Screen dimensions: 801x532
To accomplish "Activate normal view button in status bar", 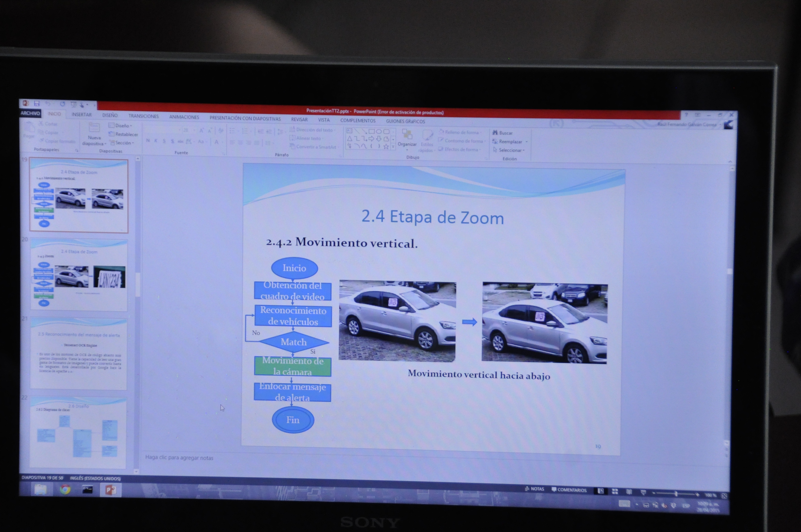I will (x=601, y=491).
